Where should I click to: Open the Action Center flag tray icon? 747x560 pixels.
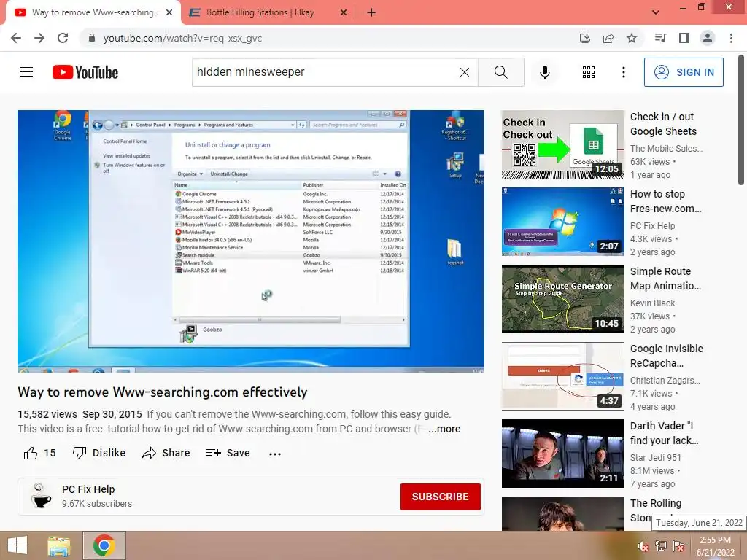[678, 546]
